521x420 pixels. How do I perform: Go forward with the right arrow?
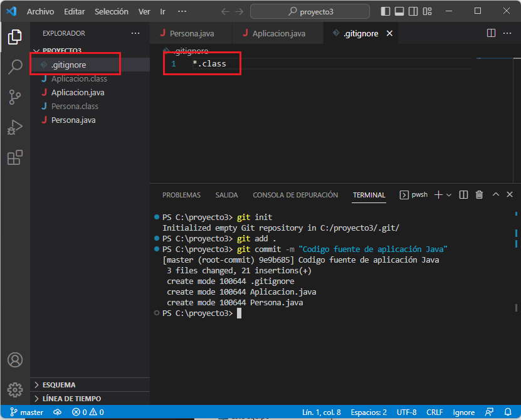tap(239, 12)
